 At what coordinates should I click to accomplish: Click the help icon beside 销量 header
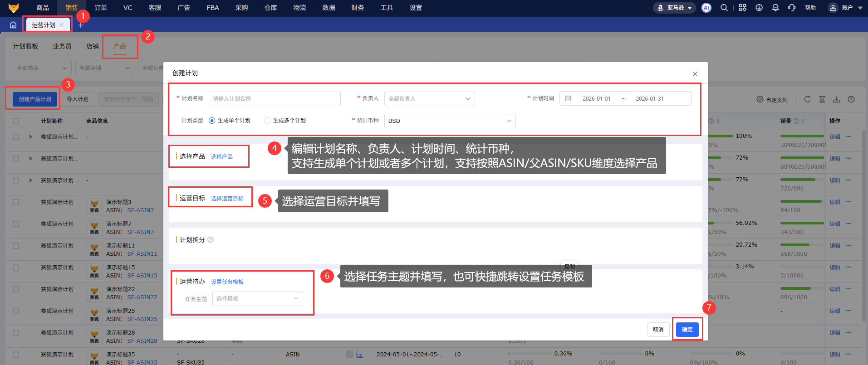coord(796,121)
